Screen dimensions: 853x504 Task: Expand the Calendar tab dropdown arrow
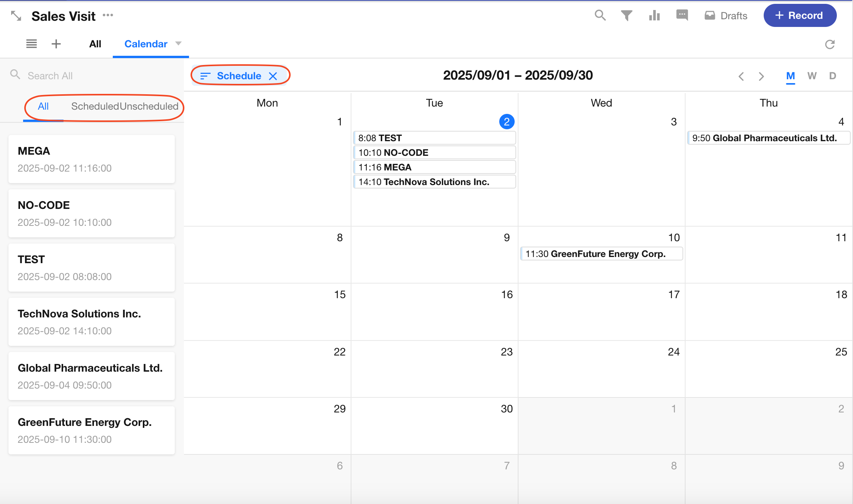coord(178,43)
